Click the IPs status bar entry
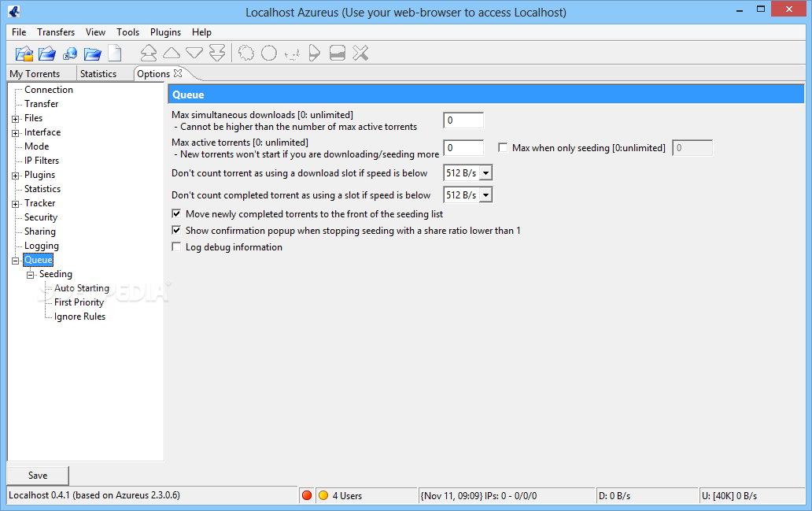Screen dimensions: 812x511 [507, 496]
